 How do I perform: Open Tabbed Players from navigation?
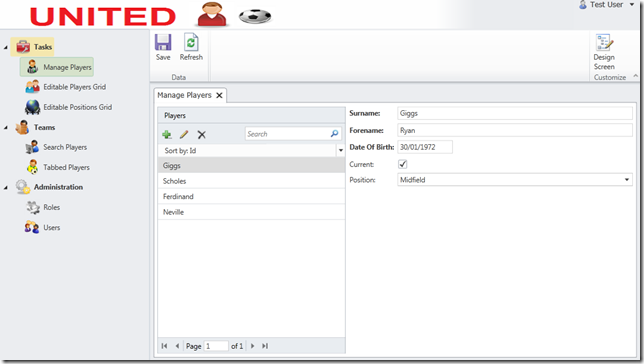(x=67, y=167)
